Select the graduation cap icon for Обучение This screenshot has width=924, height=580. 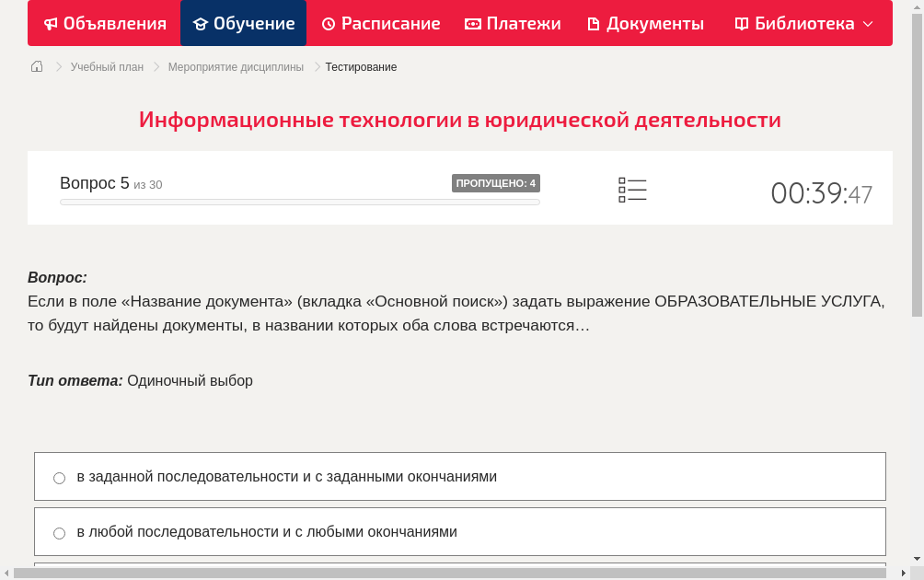[x=199, y=23]
